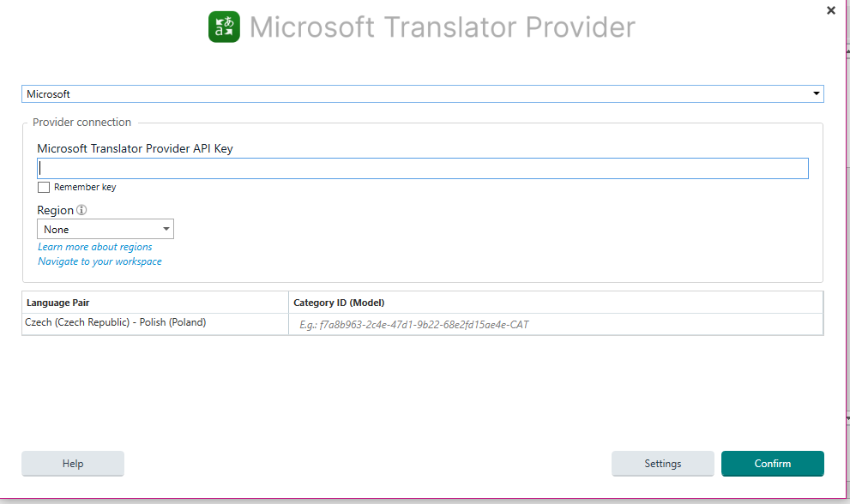This screenshot has height=504, width=850.
Task: Click the Region label text
Action: (x=55, y=210)
